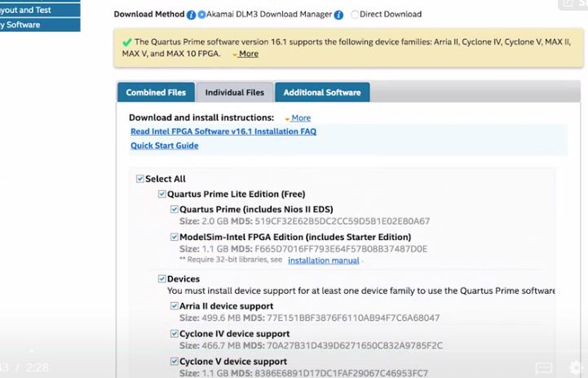Expand More in device families notice
Screen dimensions: 588x378
(248, 54)
